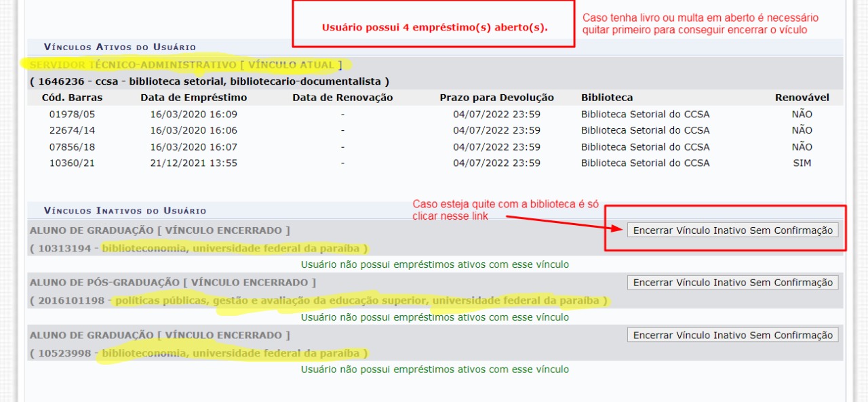Click Encerrar Vínculo button for Pós-Graduação link
This screenshot has width=868, height=402.
coord(732,283)
